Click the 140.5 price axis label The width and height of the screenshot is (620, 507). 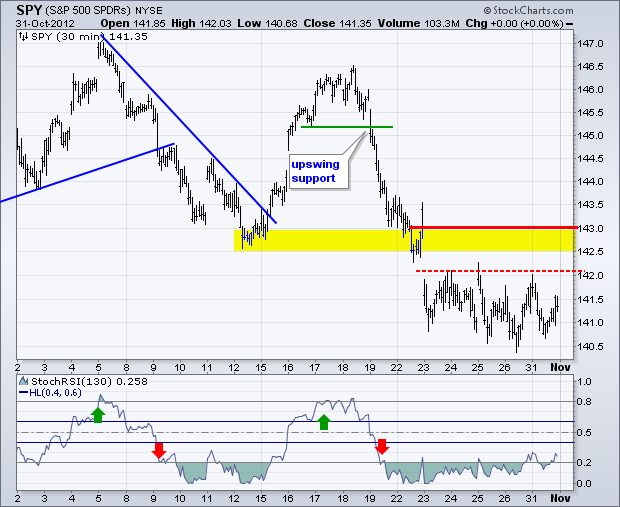click(x=590, y=346)
